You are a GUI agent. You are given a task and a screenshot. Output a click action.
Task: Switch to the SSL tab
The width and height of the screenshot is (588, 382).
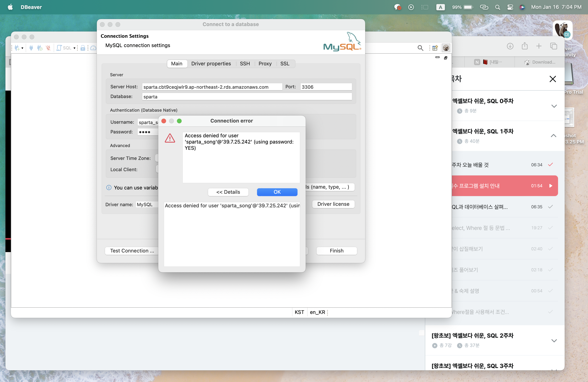point(285,63)
